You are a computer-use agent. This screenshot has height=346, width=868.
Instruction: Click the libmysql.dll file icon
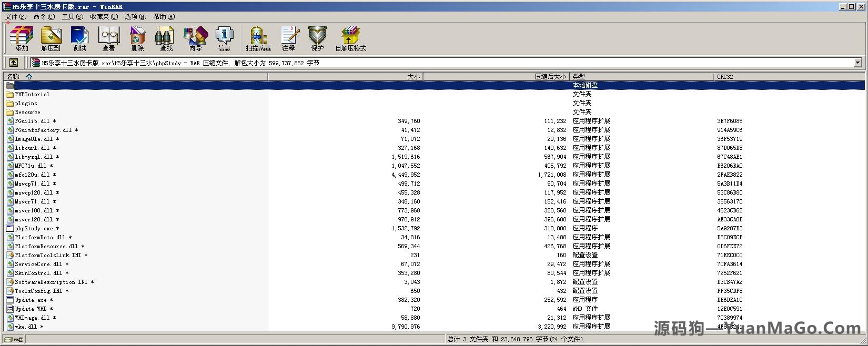point(10,157)
